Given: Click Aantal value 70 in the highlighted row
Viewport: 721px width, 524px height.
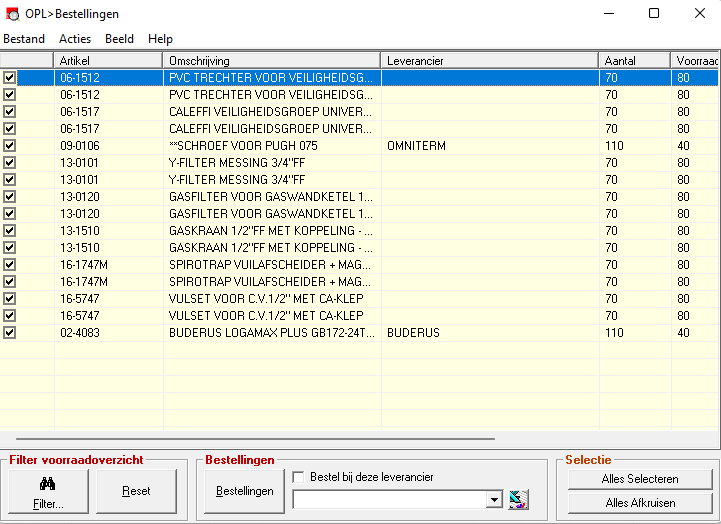Looking at the screenshot, I should 612,78.
